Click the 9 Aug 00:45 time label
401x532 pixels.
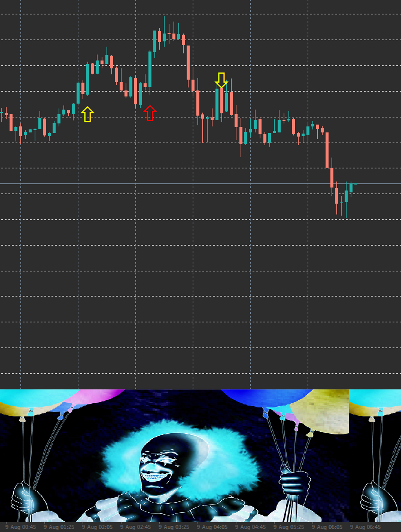click(21, 527)
